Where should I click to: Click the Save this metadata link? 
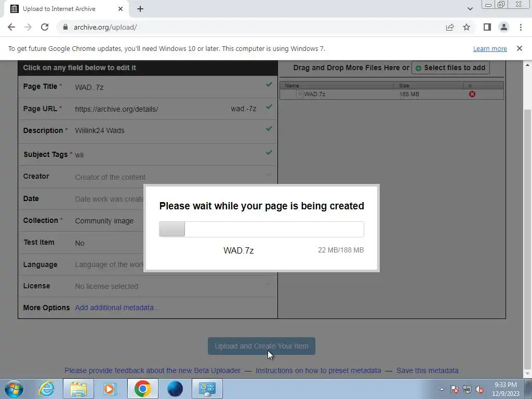pyautogui.click(x=428, y=370)
